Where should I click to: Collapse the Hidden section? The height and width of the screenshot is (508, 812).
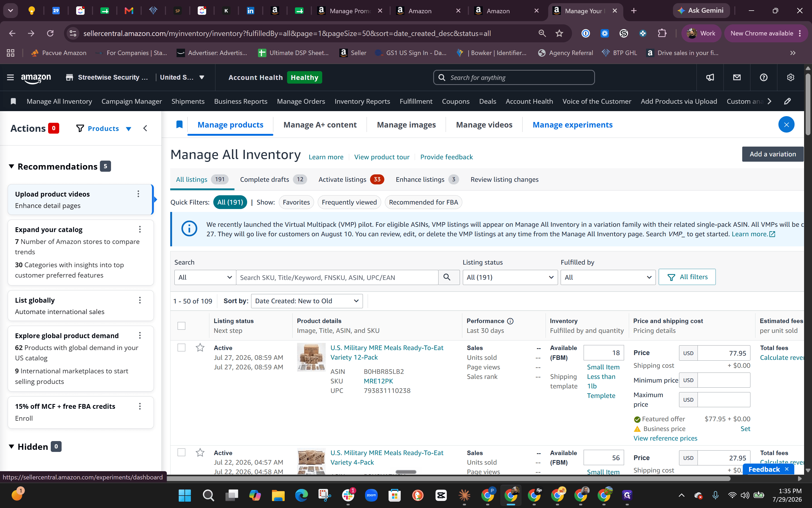click(11, 447)
